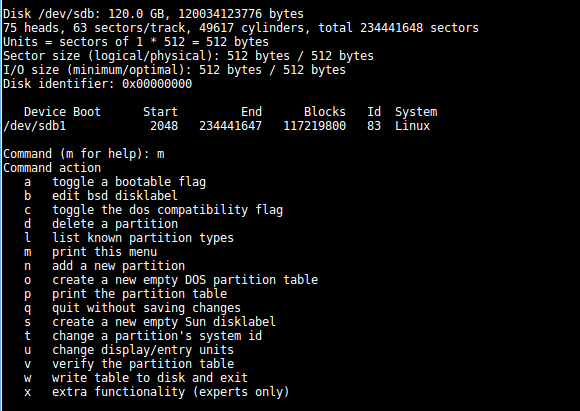Click the 'System' column header
Viewport: 580px width, 411px height.
pos(416,112)
